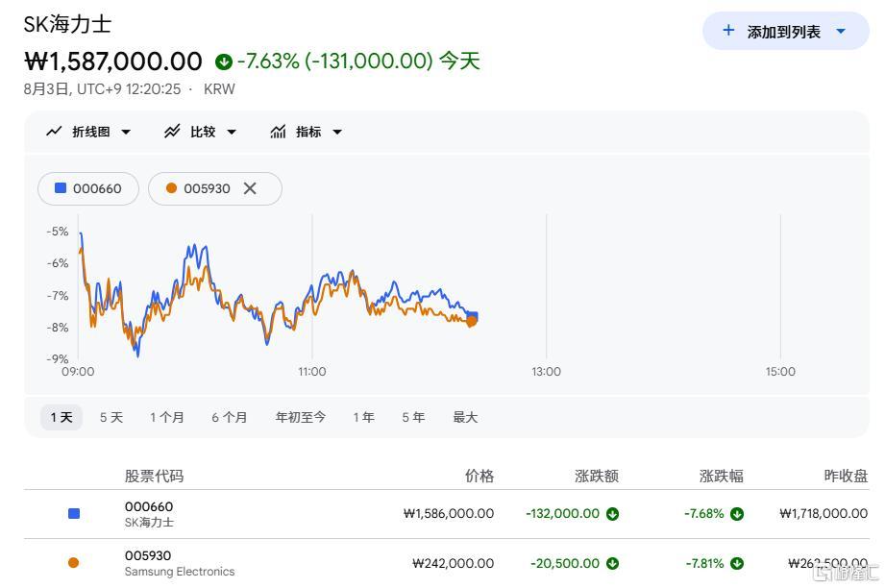Expand the 指标 dropdown arrow
Viewport: 885px width, 588px height.
pos(337,132)
